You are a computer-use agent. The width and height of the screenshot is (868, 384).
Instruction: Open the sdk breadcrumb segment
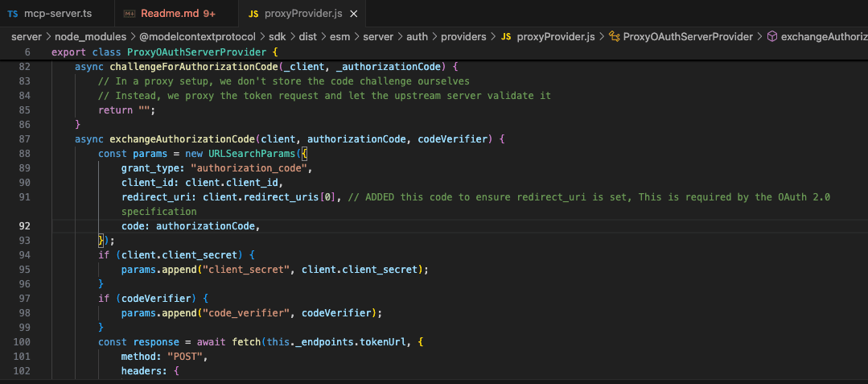pos(277,36)
